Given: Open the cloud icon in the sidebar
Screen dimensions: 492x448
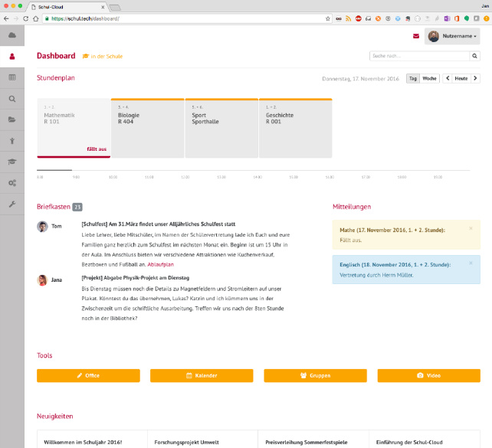Looking at the screenshot, I should click(x=12, y=35).
